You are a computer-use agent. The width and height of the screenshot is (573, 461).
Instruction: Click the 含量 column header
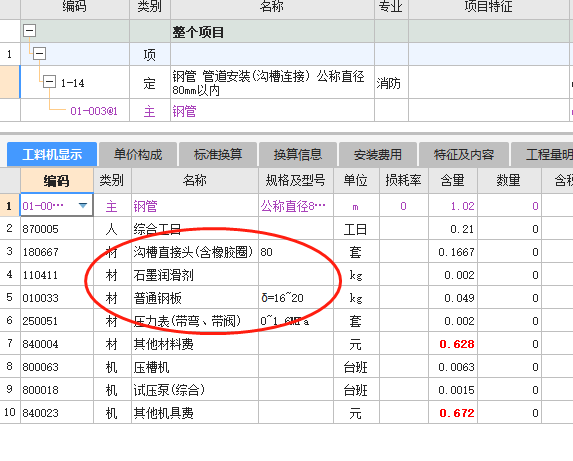click(453, 180)
